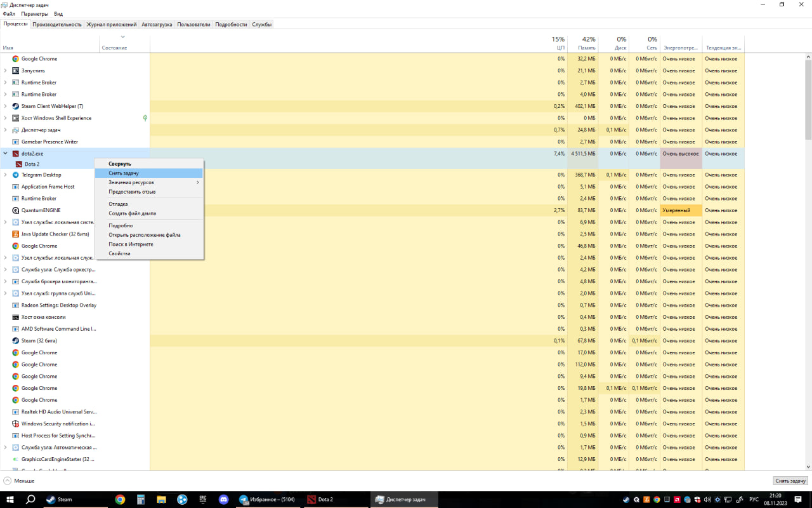Collapse the dota2.exe process group
Screen dimensions: 812x508
click(6, 154)
